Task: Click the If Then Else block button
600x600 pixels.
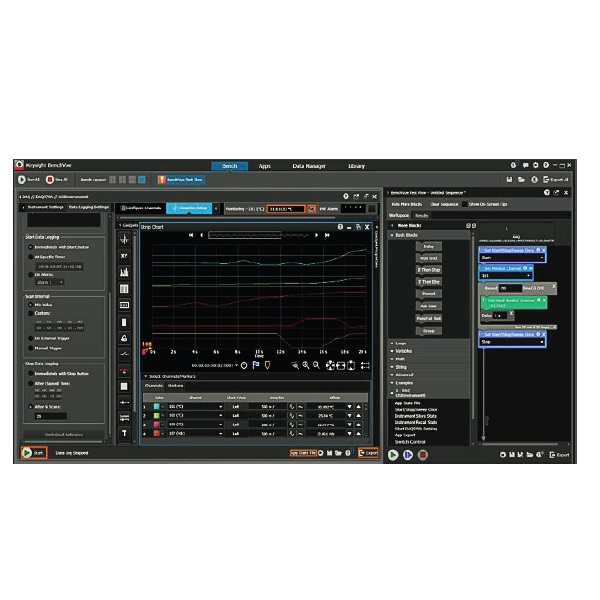Action: pos(428,282)
